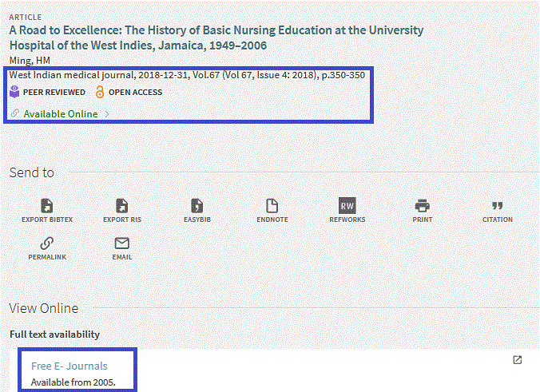Click the ARTICLE type label
Screen dimensions: 540x392
pos(25,18)
